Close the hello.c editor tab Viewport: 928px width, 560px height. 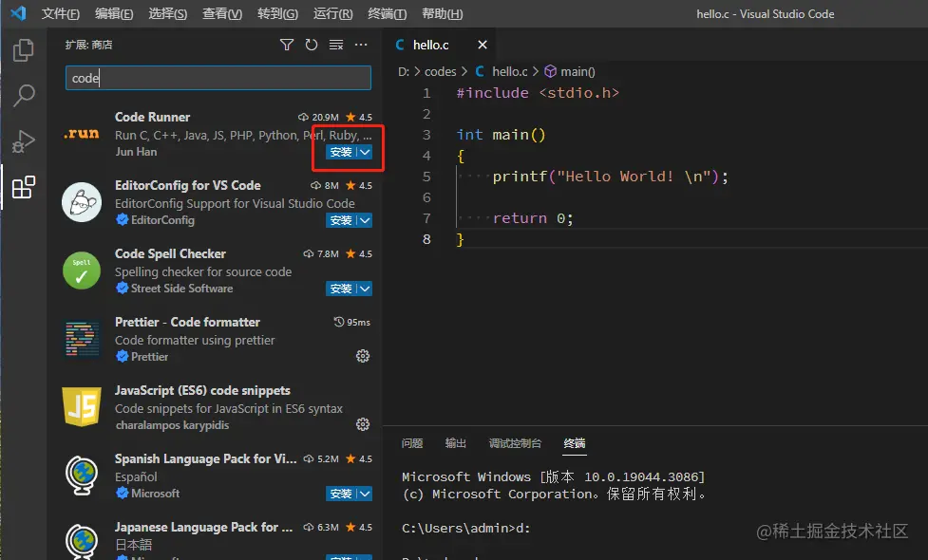[483, 45]
